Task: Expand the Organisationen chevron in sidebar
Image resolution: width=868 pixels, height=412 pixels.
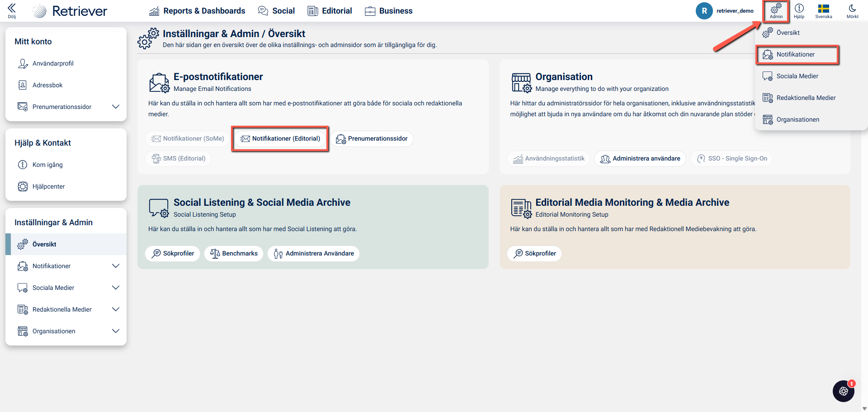Action: (116, 331)
